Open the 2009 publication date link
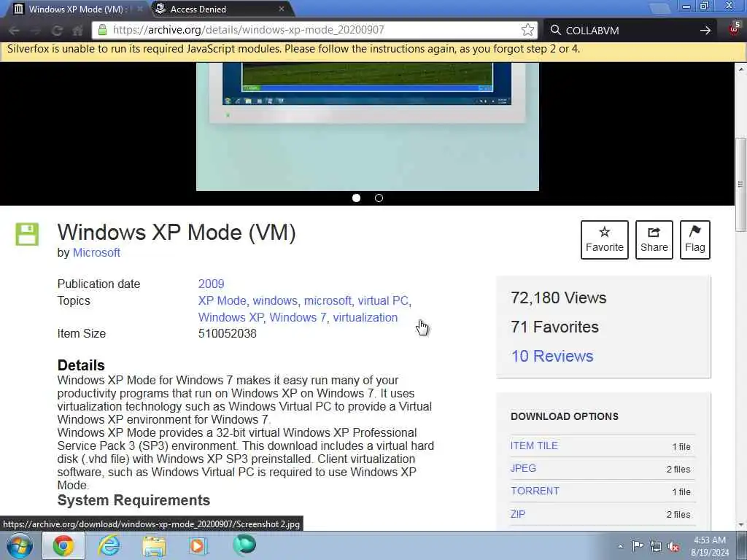Image resolution: width=747 pixels, height=560 pixels. tap(211, 284)
